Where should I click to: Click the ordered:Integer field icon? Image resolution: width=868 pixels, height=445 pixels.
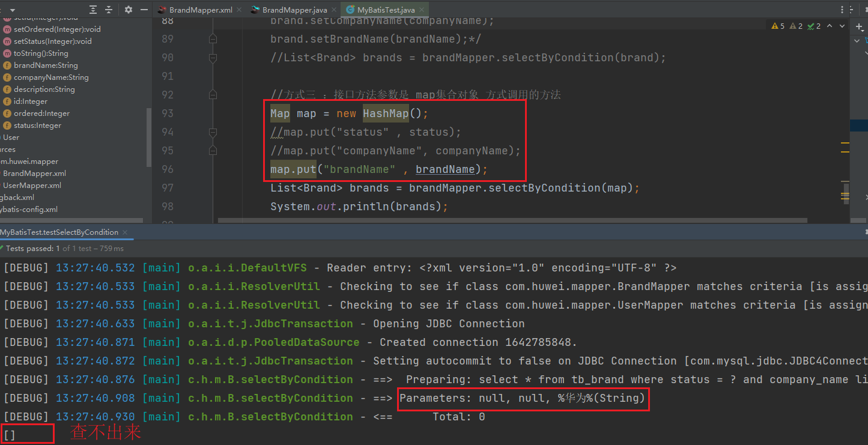(x=7, y=114)
